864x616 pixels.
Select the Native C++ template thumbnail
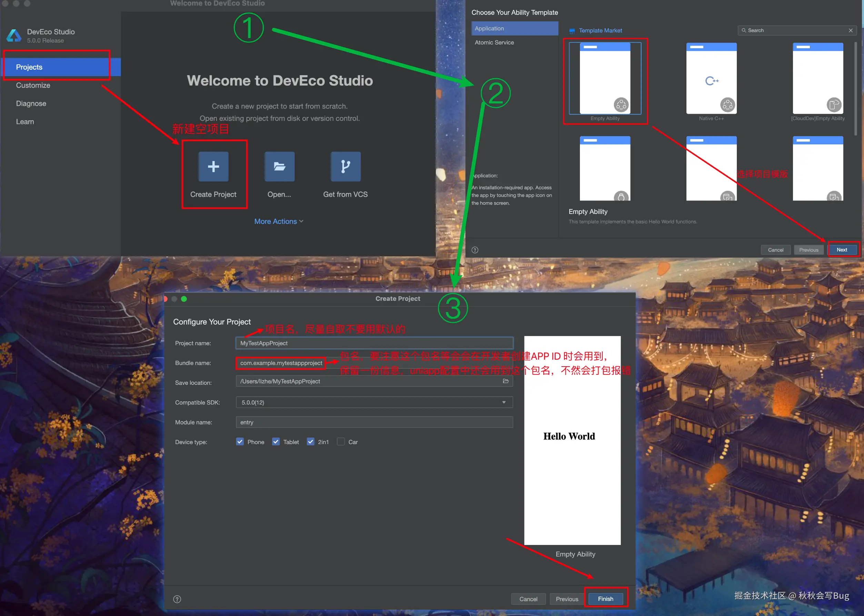click(711, 78)
